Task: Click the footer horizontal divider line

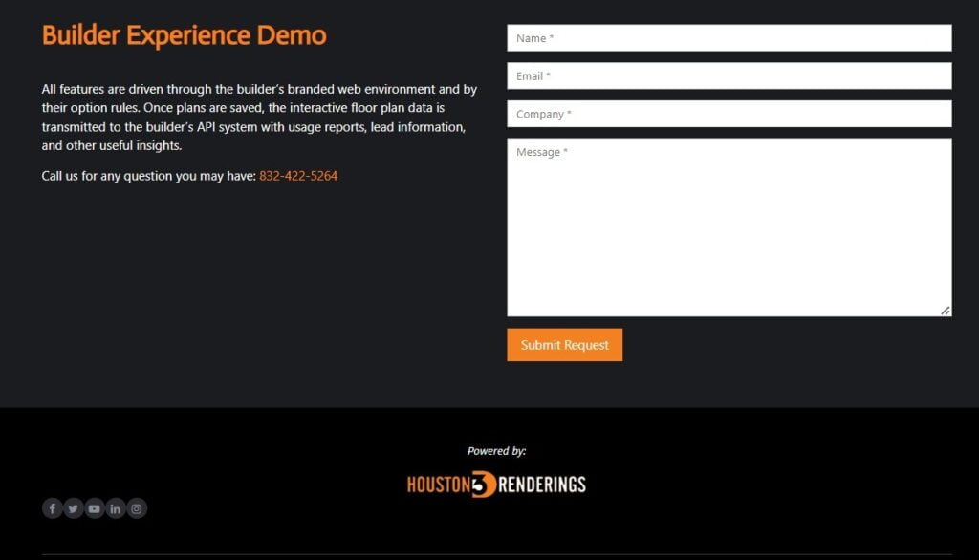Action: click(496, 554)
